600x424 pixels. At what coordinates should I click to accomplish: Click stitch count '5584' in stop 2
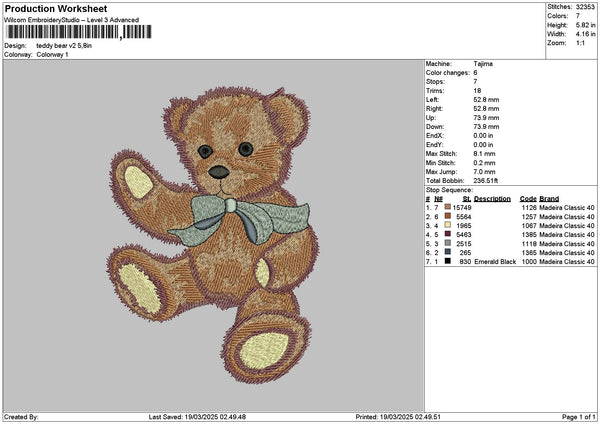464,217
